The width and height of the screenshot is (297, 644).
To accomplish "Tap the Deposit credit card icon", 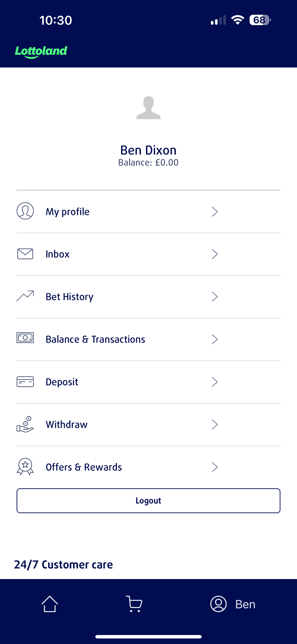I will (x=25, y=382).
